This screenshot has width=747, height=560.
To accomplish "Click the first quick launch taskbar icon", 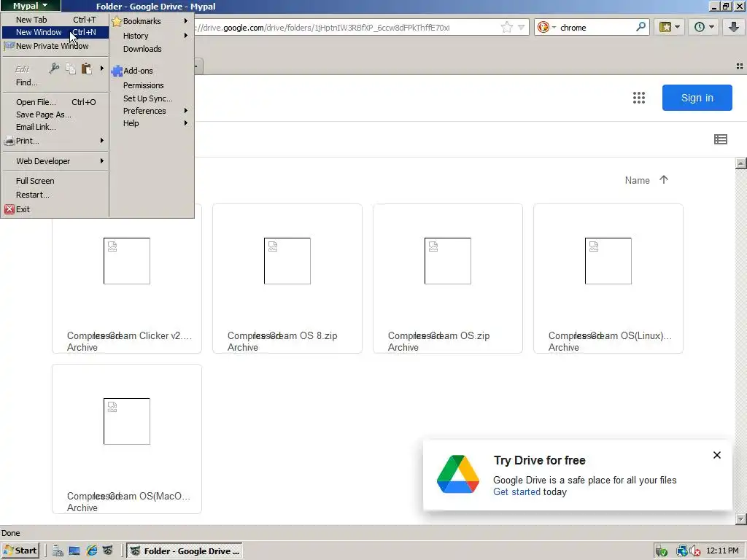I will tap(58, 551).
